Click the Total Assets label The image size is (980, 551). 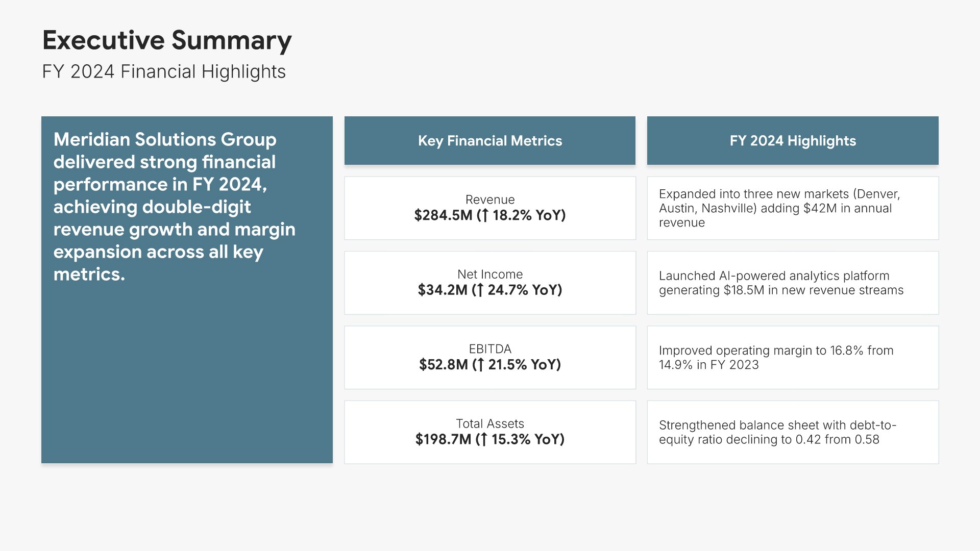(490, 424)
